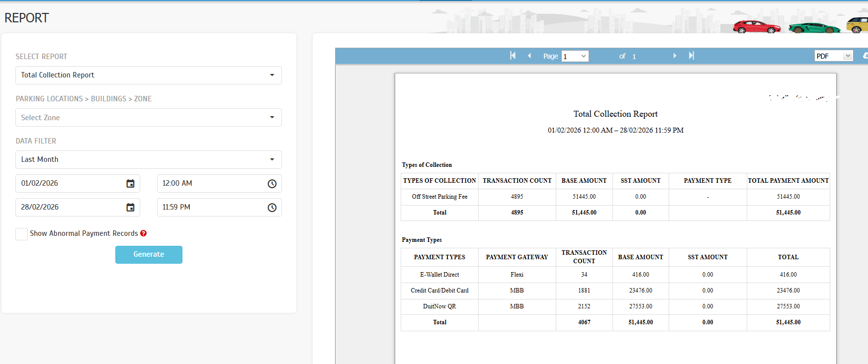Click the red help icon for abnormal payments
Viewport: 868px width, 364px height.
(144, 233)
